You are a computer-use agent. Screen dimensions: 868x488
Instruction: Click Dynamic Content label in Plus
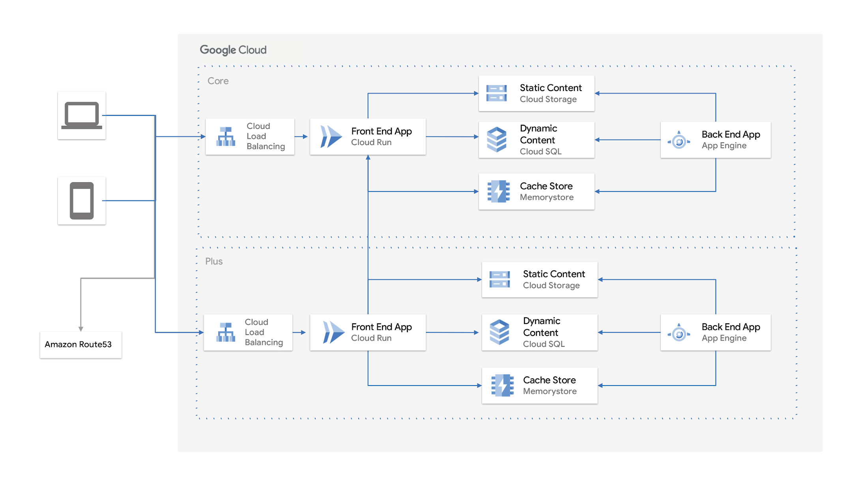[542, 327]
